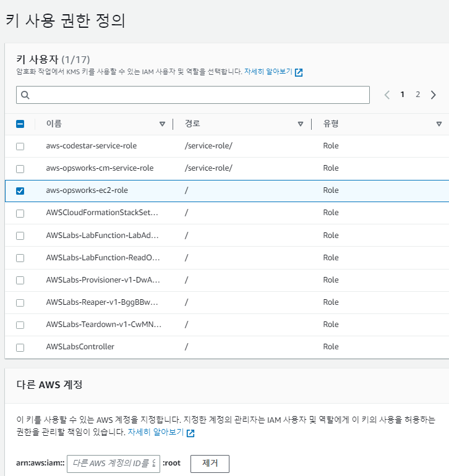Select page 1 in pagination
The height and width of the screenshot is (476, 449).
tap(402, 95)
